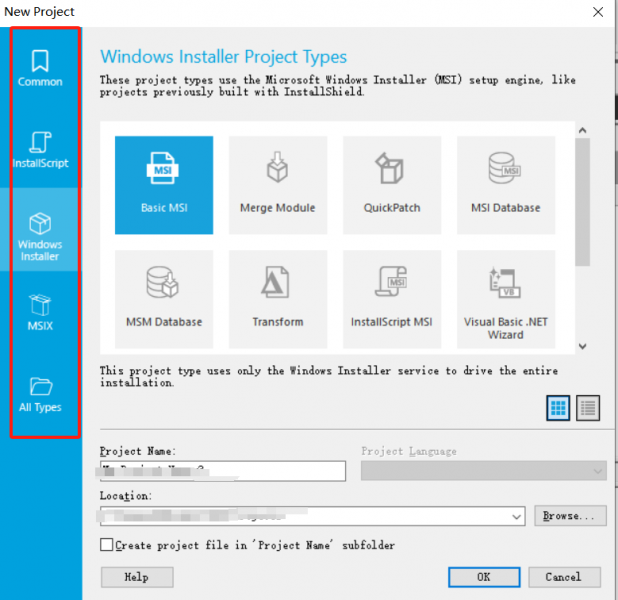
Task: Confirm with the OK button
Action: pos(484,577)
